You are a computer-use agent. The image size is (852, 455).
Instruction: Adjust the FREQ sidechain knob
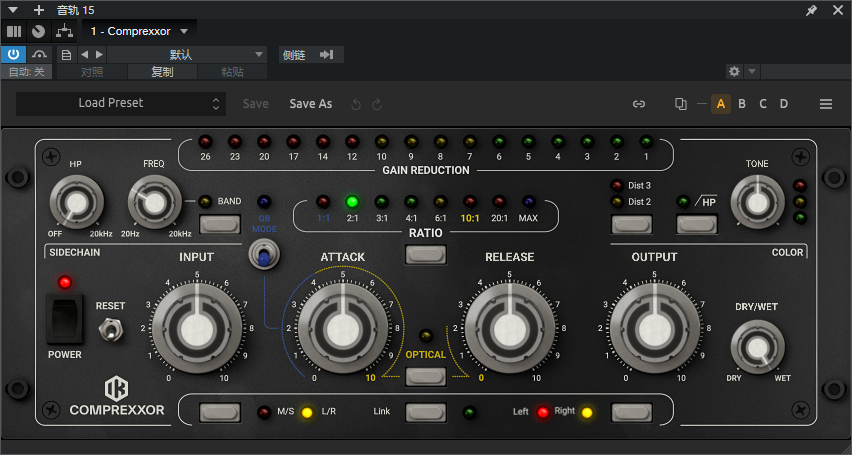click(x=155, y=202)
